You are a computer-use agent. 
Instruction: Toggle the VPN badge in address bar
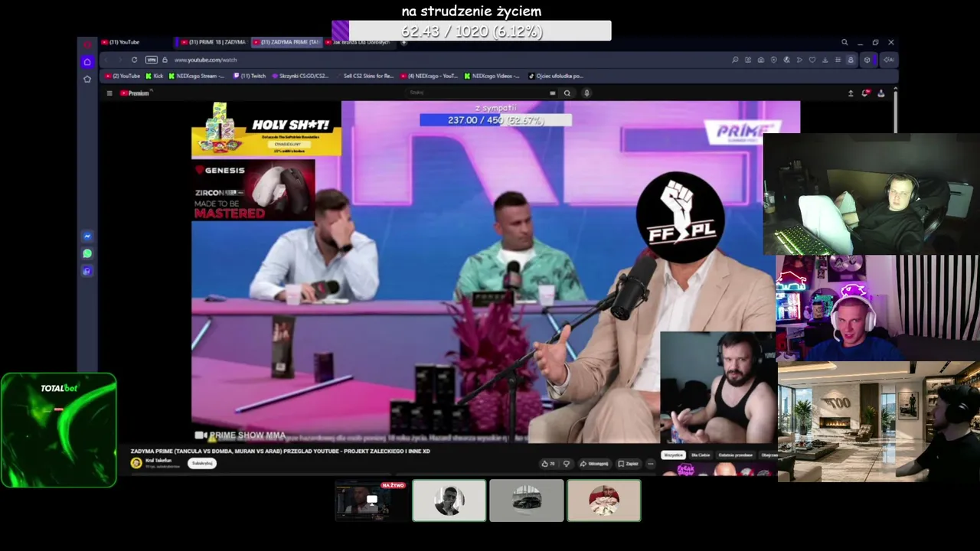coord(151,60)
